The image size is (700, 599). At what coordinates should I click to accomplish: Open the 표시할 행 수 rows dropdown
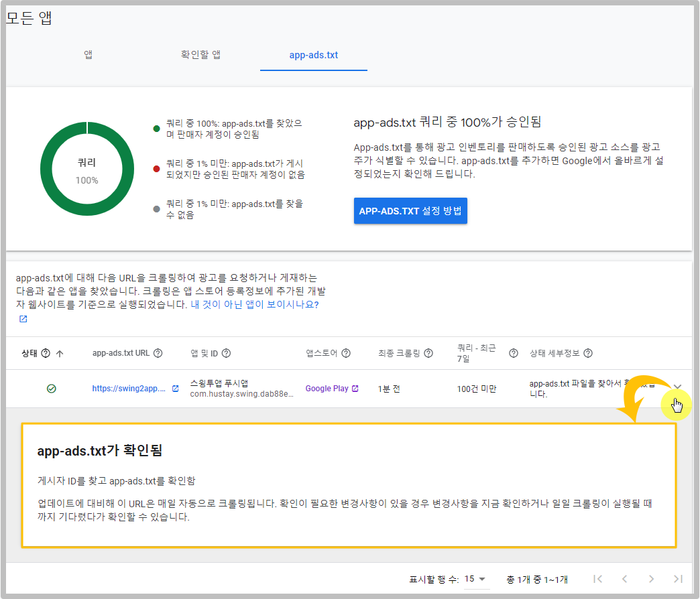coord(475,579)
